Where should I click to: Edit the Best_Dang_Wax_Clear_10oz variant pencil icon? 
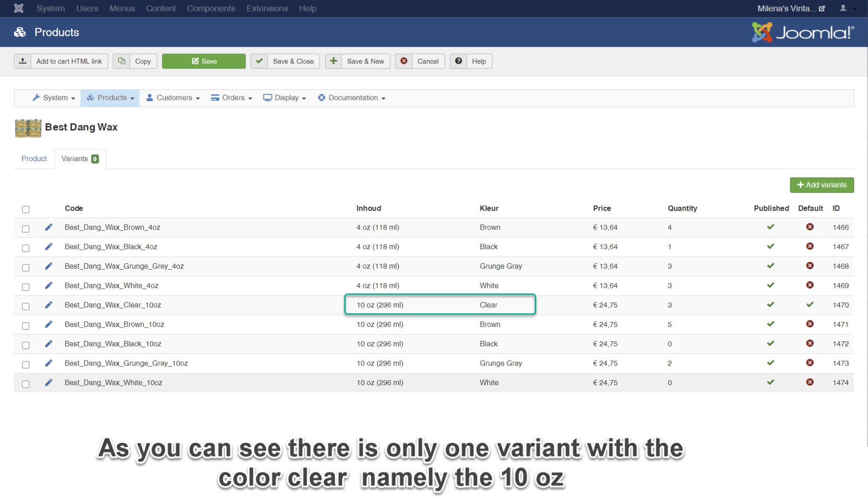click(x=48, y=305)
